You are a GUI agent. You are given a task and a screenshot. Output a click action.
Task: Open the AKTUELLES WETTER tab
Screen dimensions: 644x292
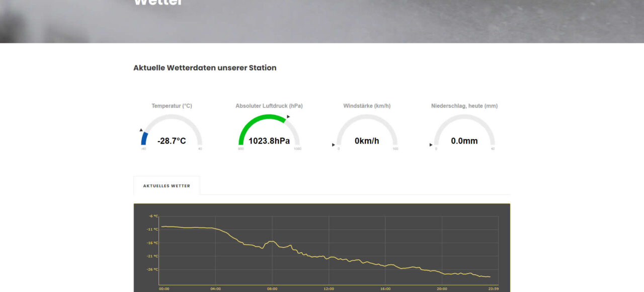click(x=167, y=186)
